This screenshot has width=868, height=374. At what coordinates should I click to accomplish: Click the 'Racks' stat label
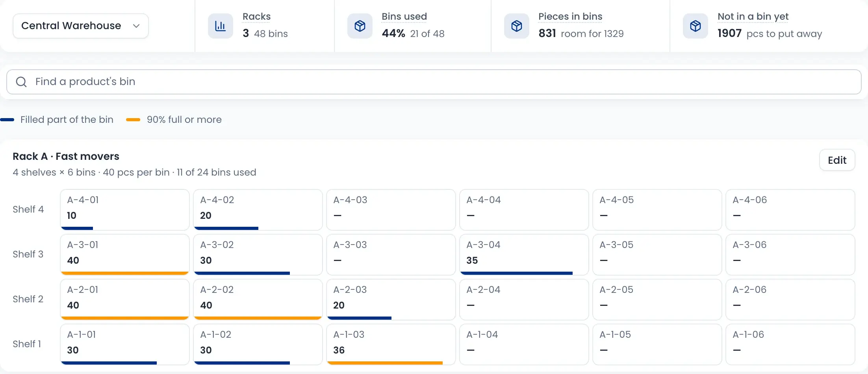(257, 17)
